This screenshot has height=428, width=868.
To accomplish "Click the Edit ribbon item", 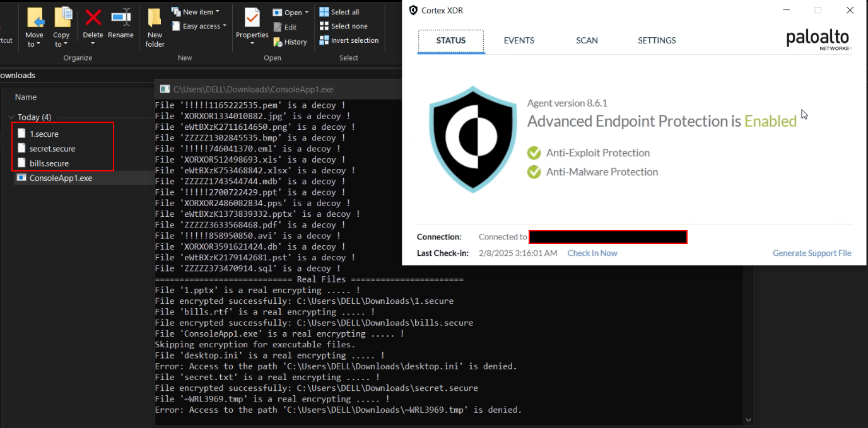I will click(x=285, y=27).
